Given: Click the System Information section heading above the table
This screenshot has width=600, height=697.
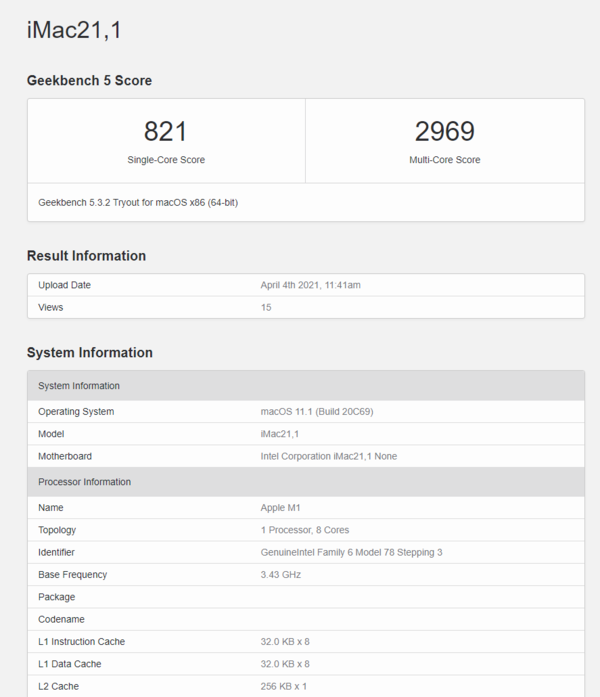Looking at the screenshot, I should 89,353.
